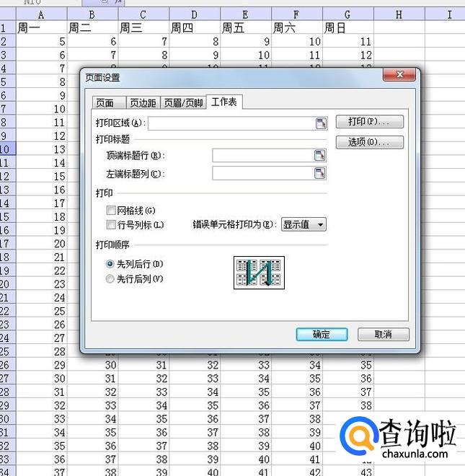Click cell containing 周三
This screenshot has width=465, height=476.
pyautogui.click(x=143, y=27)
